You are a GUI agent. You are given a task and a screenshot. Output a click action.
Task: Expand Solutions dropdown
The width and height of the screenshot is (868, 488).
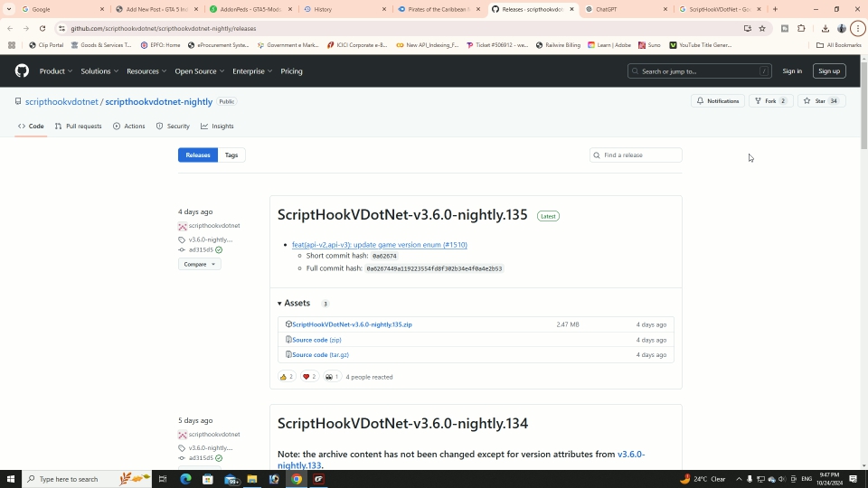click(x=99, y=70)
